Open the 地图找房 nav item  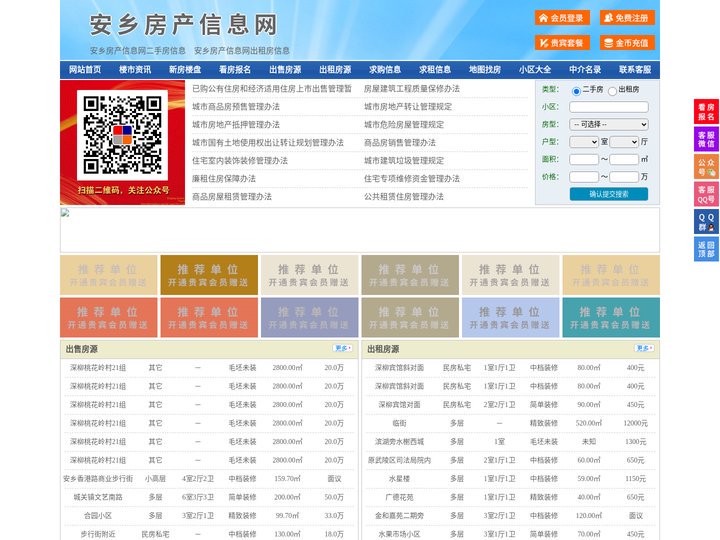(x=485, y=70)
